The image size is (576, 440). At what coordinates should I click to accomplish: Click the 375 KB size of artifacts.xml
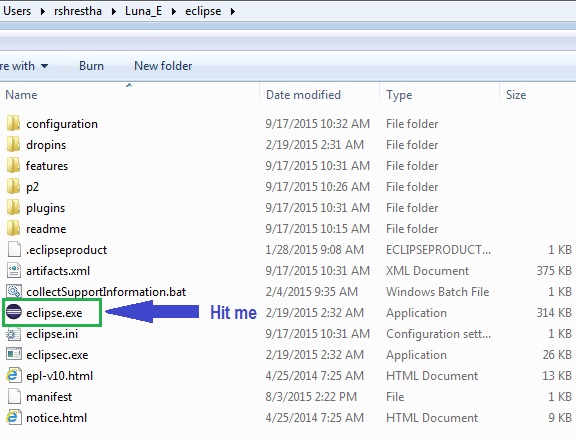pos(554,271)
